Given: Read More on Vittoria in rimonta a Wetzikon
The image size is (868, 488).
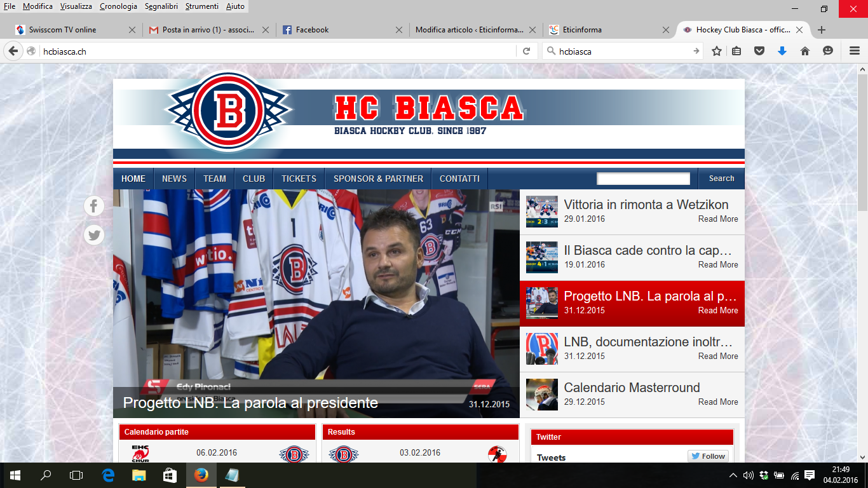Looking at the screenshot, I should click(718, 219).
